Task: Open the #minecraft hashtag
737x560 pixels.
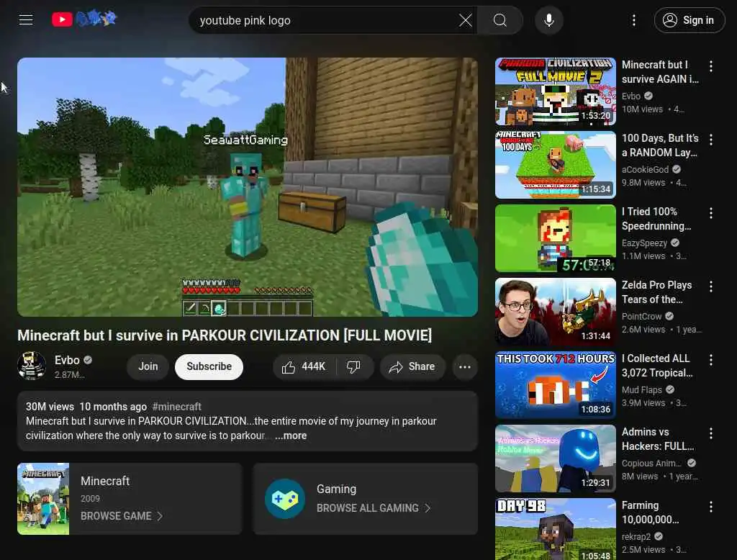Action: [177, 407]
